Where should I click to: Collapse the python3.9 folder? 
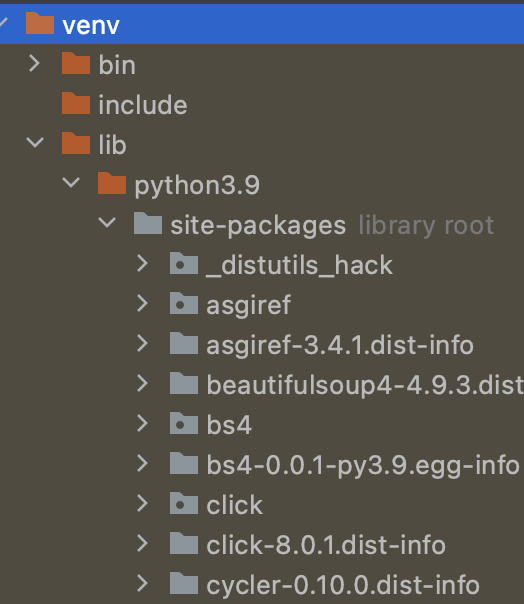(71, 183)
